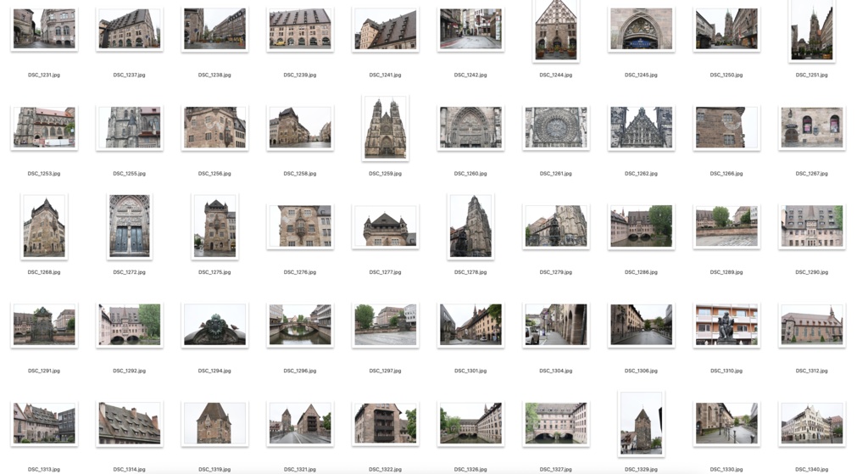Image resolution: width=868 pixels, height=474 pixels.
Task: Select the DSC_1244.jpg gabled building thumbnail
Action: pos(556,30)
